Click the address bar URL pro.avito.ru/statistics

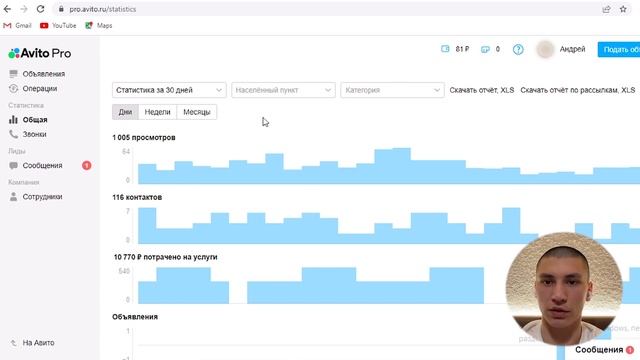point(102,9)
